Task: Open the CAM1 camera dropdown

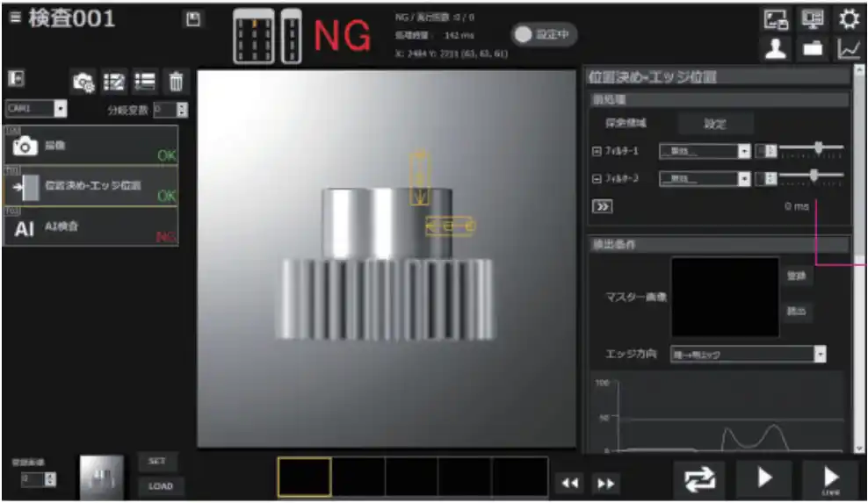Action: click(60, 110)
